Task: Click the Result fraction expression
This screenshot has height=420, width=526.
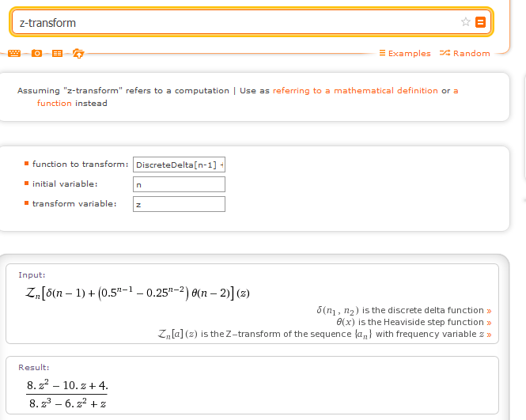Action: point(66,395)
